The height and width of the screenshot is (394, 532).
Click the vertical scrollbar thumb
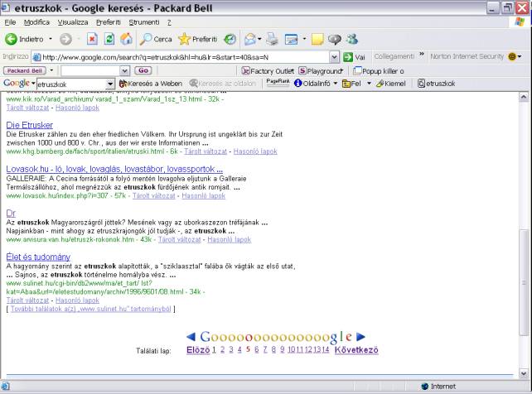click(x=524, y=283)
